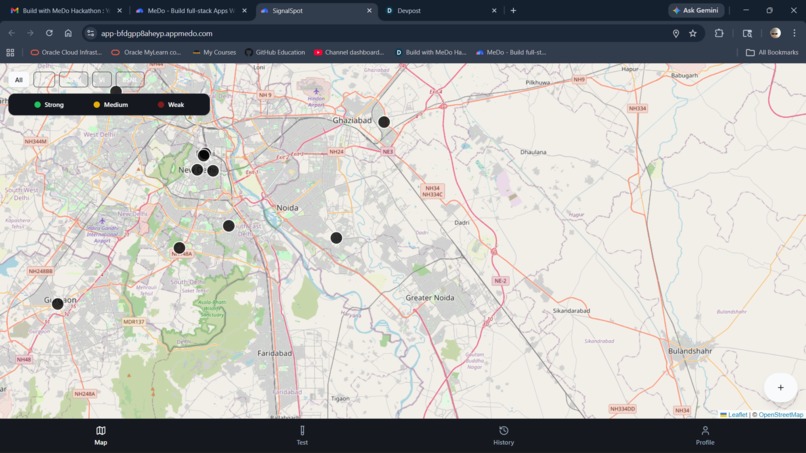Screen dimensions: 806x453
Task: Click the red Weak legend dot
Action: [x=161, y=105]
